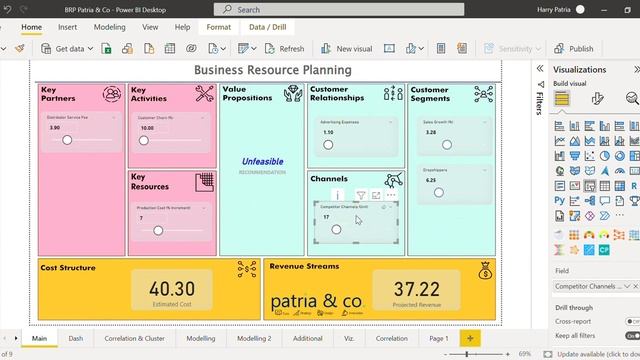Image resolution: width=640 pixels, height=360 pixels.
Task: Open the Analytics magnifier pane tab
Action: point(632,98)
